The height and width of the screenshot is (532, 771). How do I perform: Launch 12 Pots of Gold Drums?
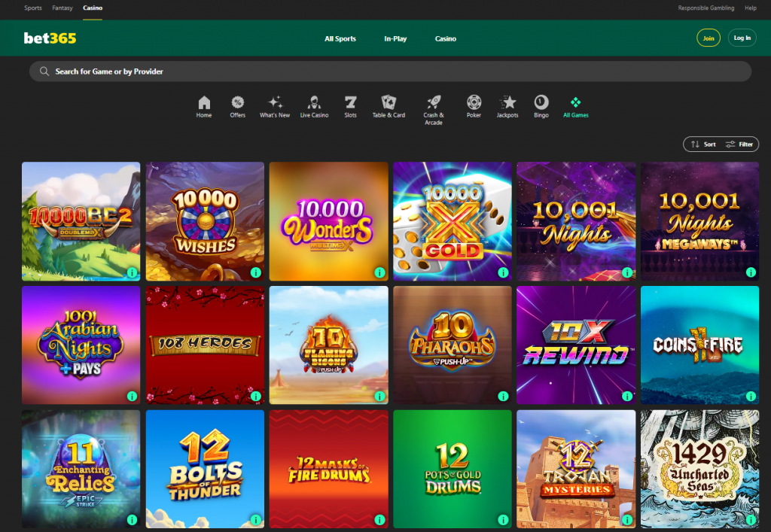click(x=453, y=469)
